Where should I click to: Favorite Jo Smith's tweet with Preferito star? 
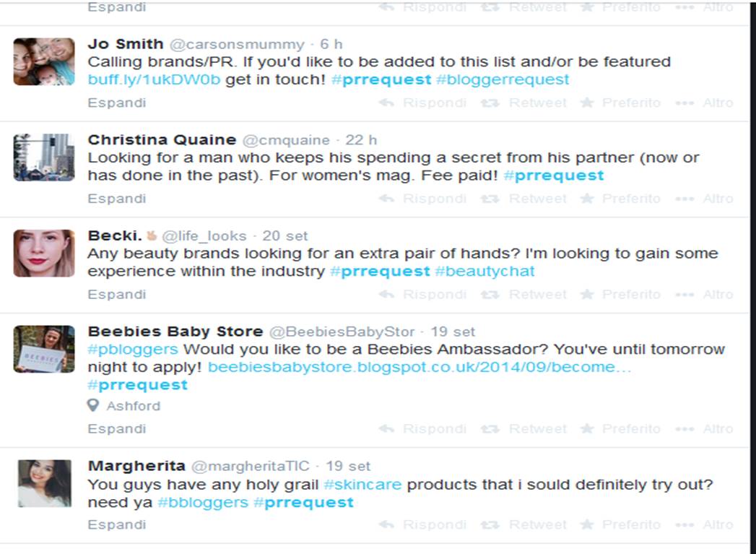pyautogui.click(x=620, y=103)
